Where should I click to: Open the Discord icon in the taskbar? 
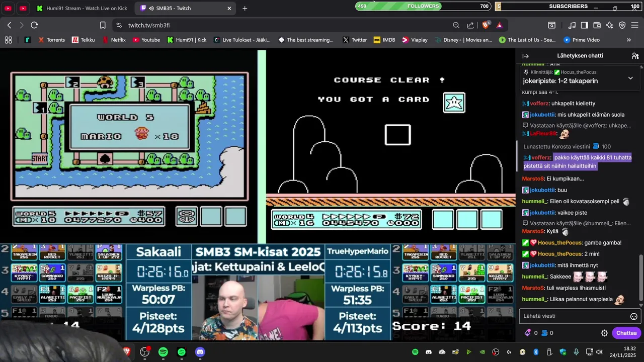click(x=200, y=352)
